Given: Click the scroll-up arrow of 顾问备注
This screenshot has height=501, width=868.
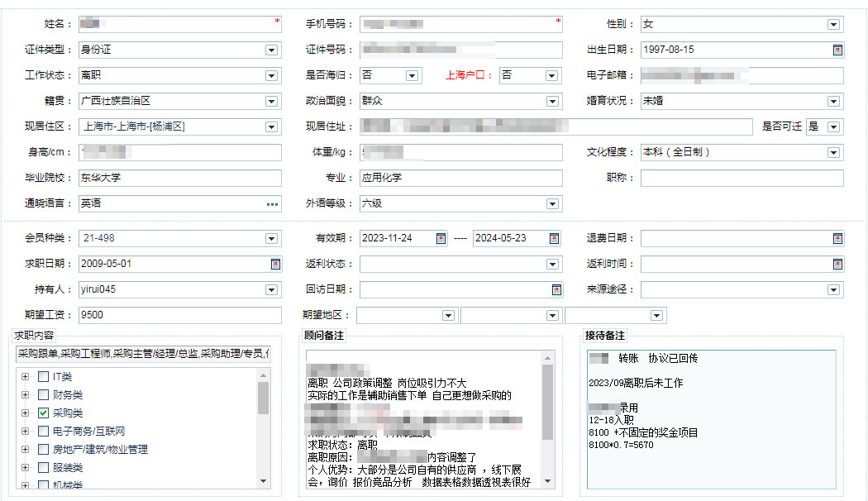Looking at the screenshot, I should (547, 358).
